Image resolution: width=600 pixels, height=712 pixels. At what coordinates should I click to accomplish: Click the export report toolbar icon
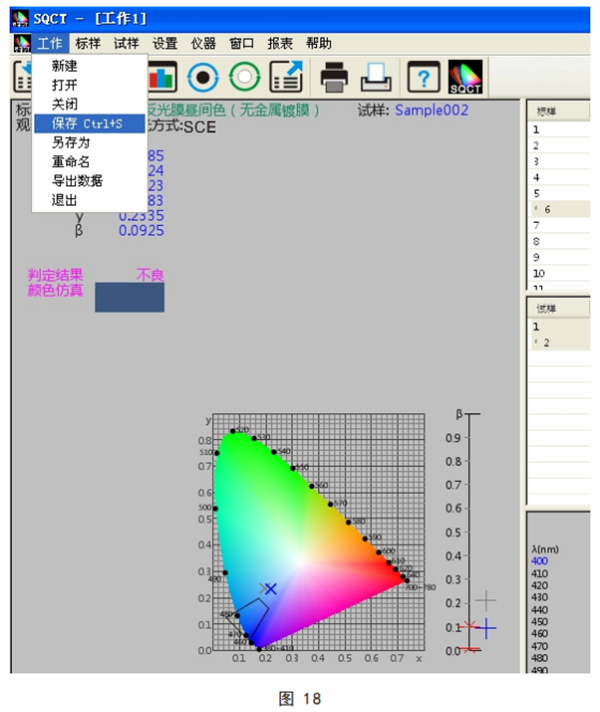[x=287, y=76]
